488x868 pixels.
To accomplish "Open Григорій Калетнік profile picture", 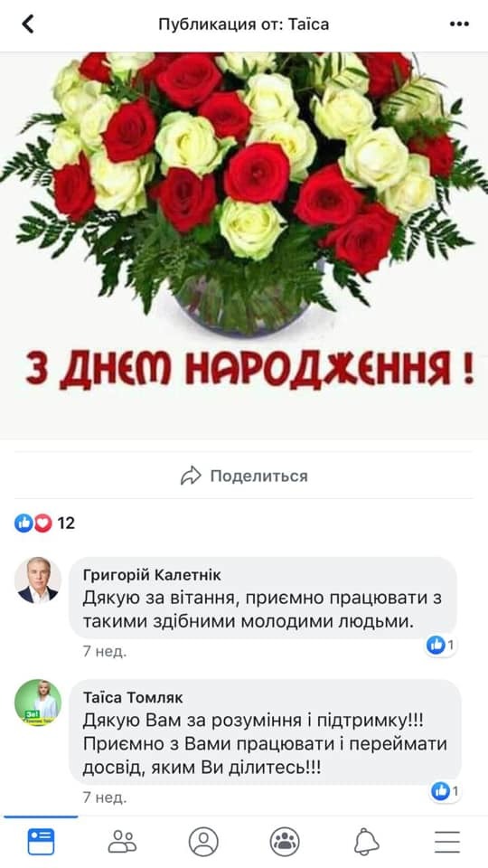I will coord(38,580).
